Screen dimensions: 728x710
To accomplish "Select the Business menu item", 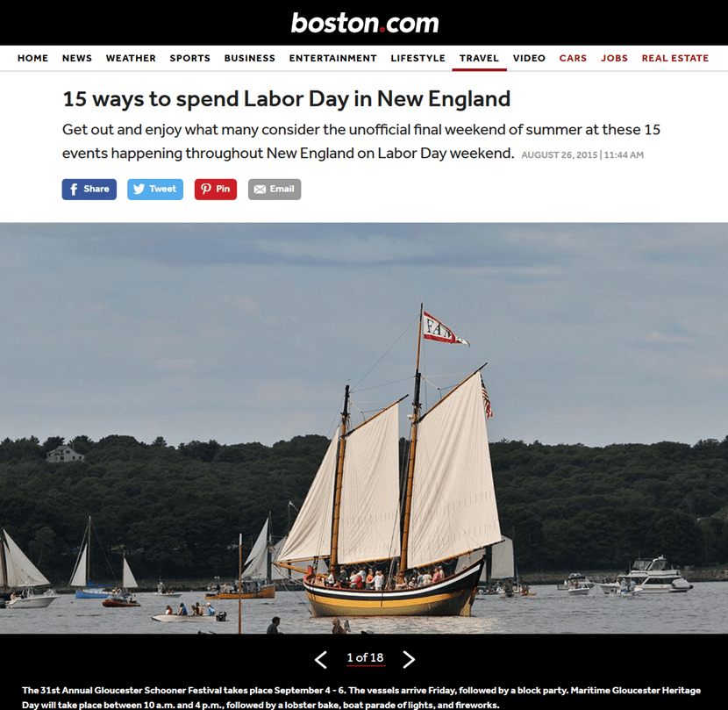I will point(250,58).
